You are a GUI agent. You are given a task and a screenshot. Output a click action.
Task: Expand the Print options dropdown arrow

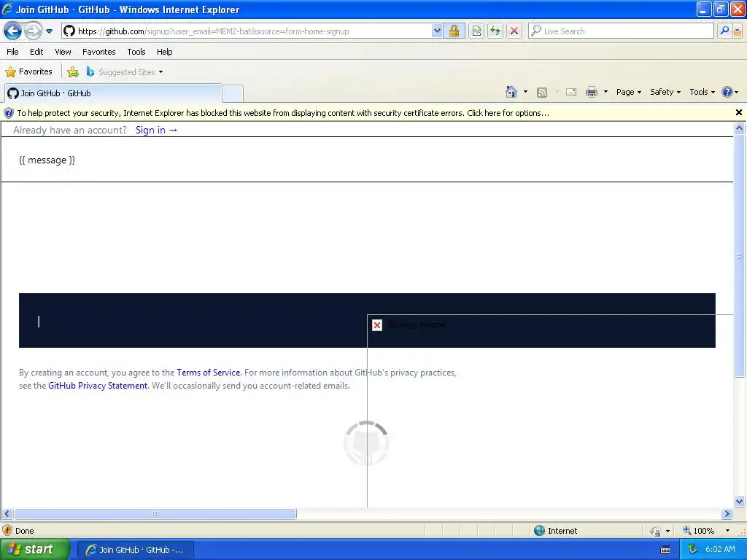point(605,92)
